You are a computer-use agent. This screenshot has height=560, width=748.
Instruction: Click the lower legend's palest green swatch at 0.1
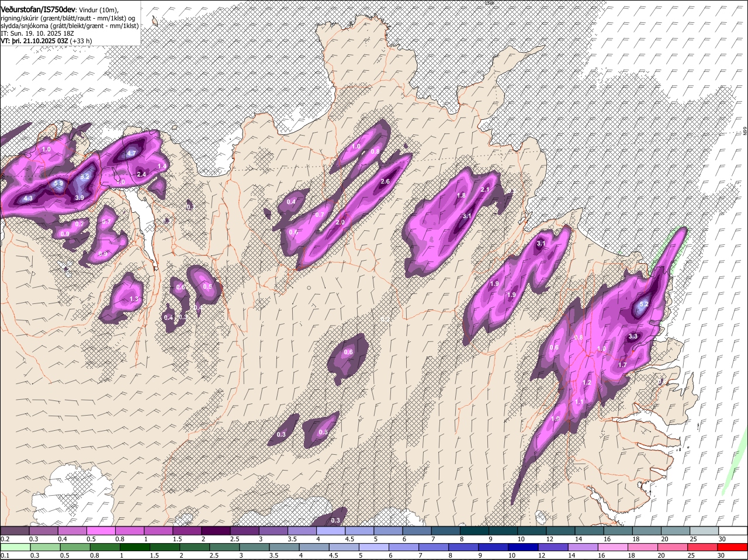click(15, 548)
